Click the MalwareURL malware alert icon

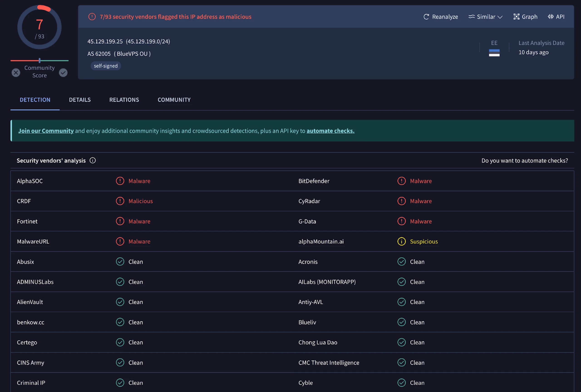point(120,241)
